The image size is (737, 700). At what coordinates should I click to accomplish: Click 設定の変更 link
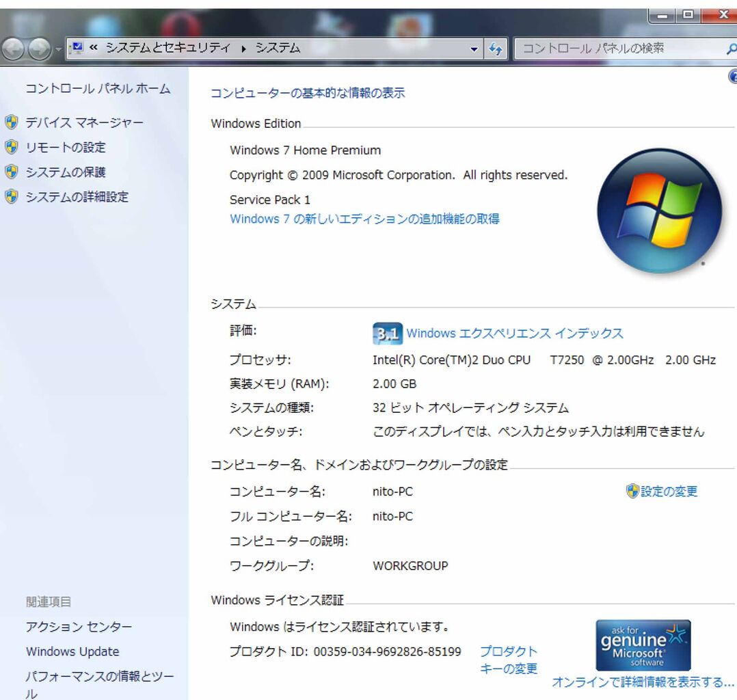(x=669, y=492)
